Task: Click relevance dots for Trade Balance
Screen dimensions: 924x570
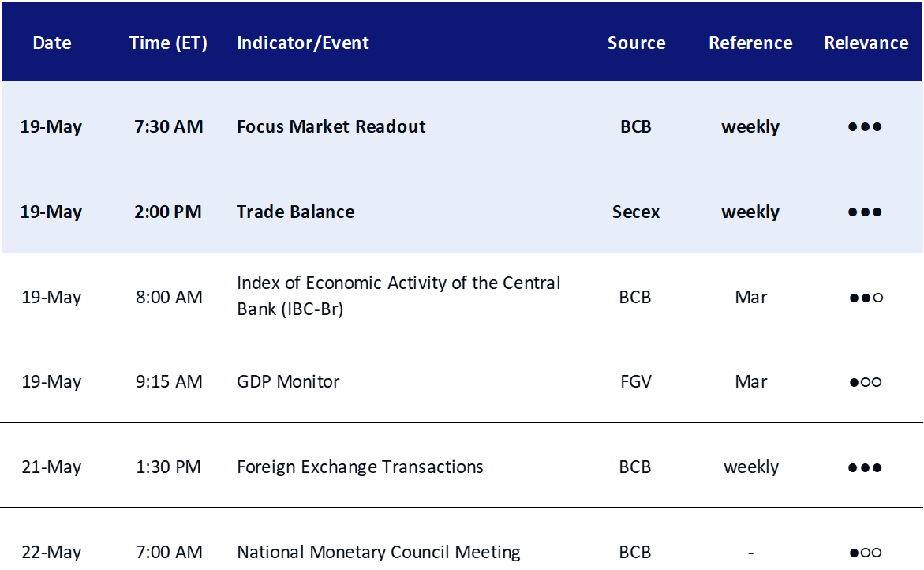Action: coord(865,212)
